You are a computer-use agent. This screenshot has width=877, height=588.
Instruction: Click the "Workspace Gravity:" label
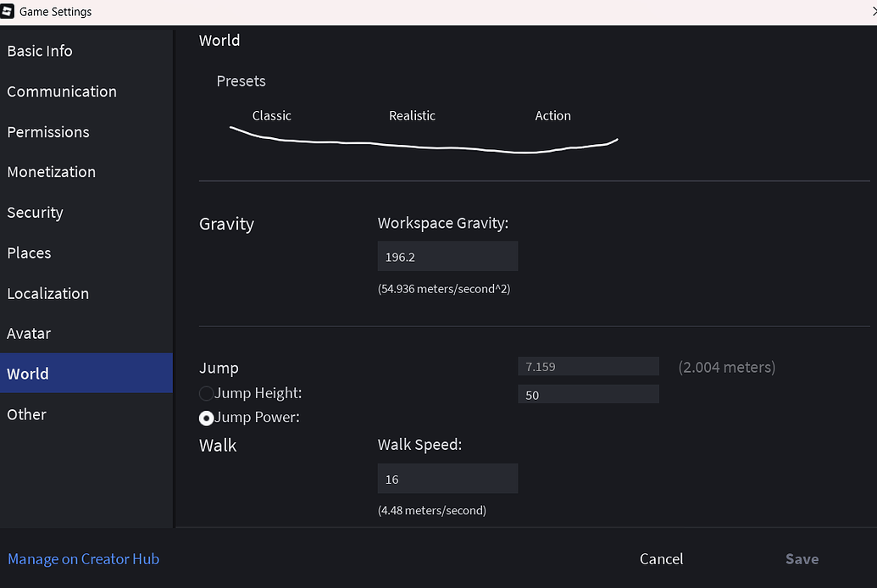(x=443, y=223)
